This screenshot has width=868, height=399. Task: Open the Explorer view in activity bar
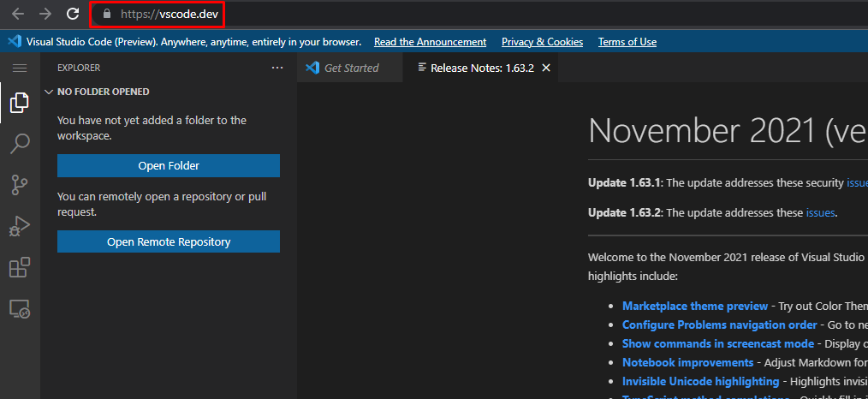19,104
